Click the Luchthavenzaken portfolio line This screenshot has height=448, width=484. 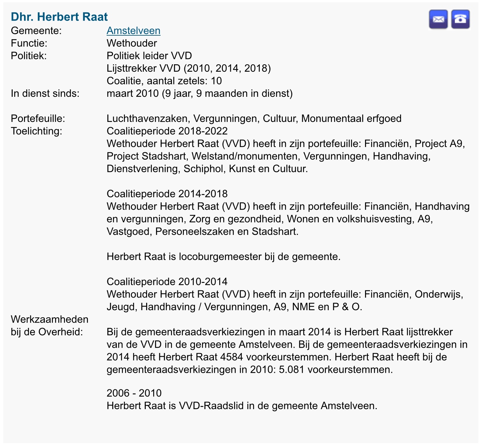click(254, 118)
